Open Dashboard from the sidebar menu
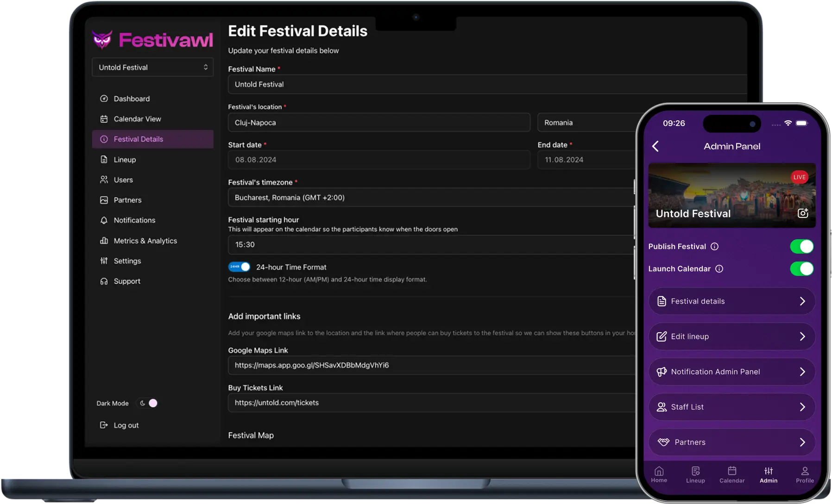The height and width of the screenshot is (504, 832). coord(153,99)
